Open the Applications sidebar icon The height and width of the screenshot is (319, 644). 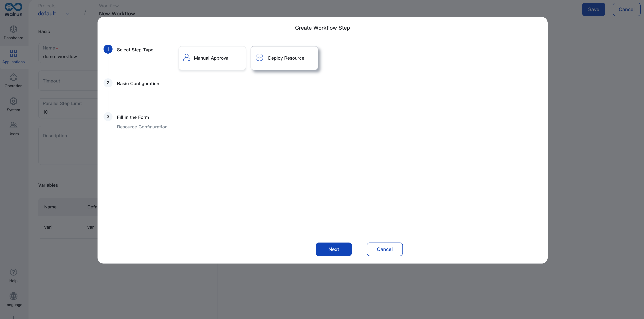click(14, 53)
